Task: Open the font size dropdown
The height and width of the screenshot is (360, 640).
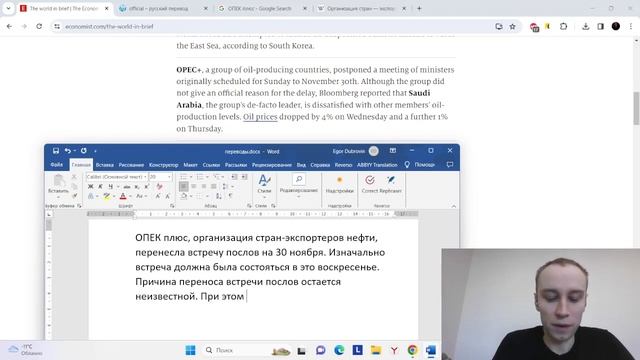Action: [169, 177]
